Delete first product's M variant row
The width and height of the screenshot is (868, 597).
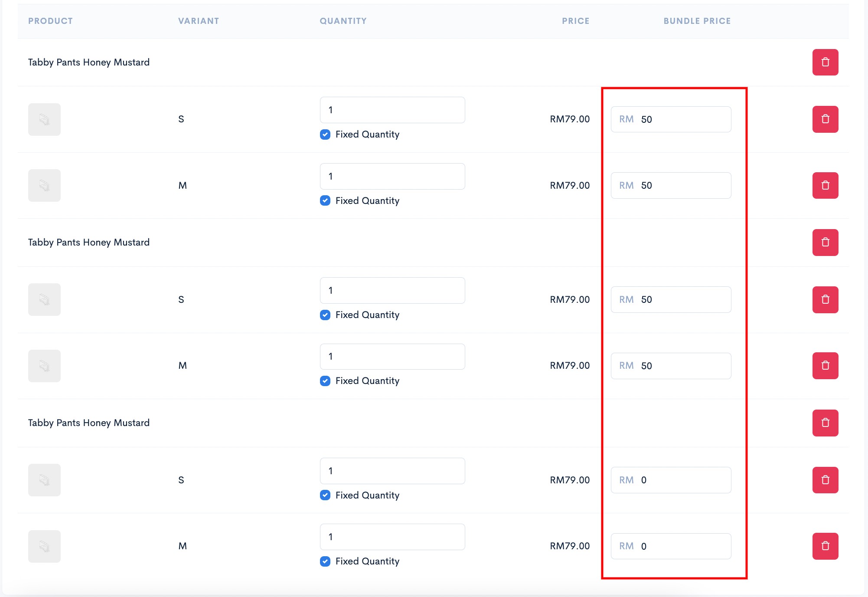(825, 185)
